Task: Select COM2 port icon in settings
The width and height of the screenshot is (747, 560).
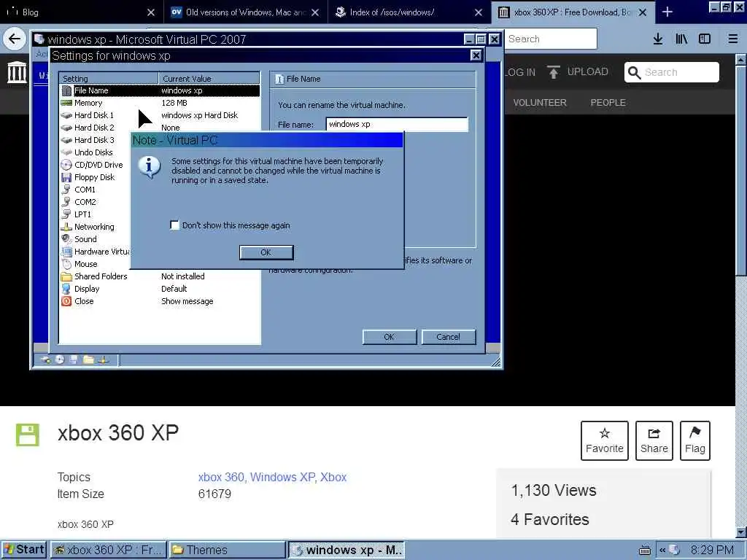Action: point(66,202)
